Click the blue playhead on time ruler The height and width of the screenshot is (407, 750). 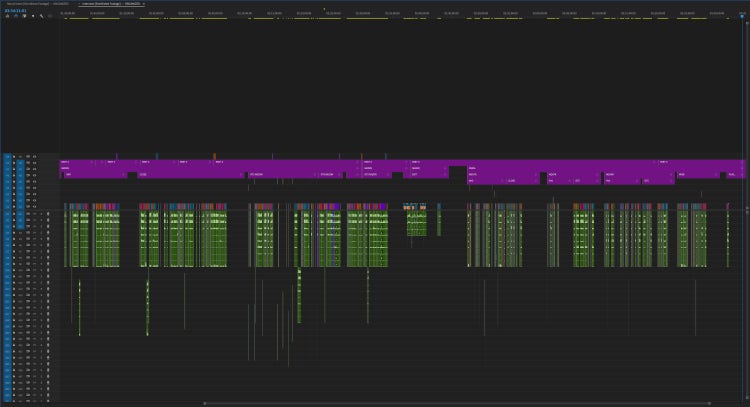(x=742, y=16)
